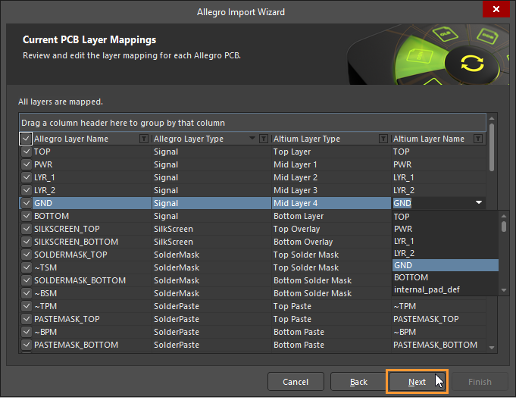Go to previous page with the Back button

[359, 382]
